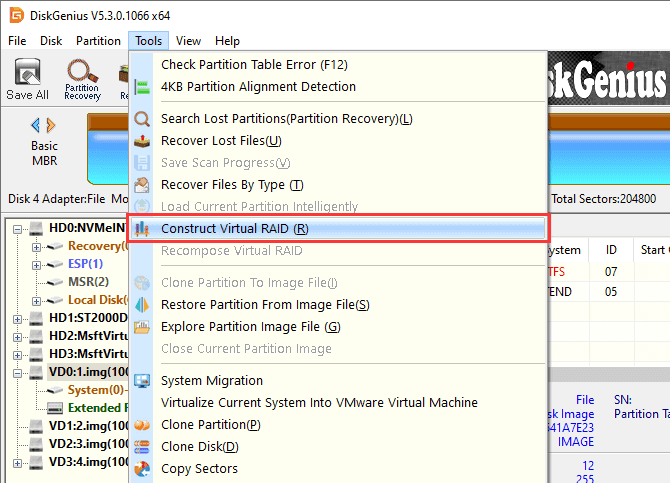Choose 4KB Partition Alignment Detection

click(338, 87)
